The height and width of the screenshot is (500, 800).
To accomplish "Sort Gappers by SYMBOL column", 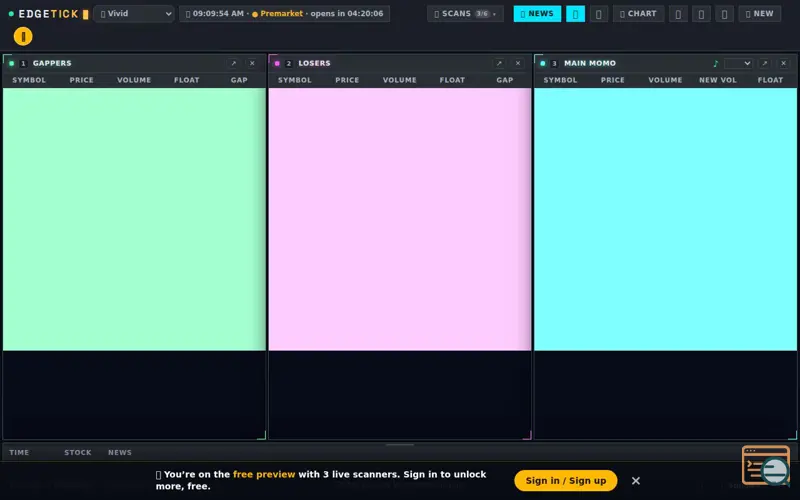I will pos(29,80).
